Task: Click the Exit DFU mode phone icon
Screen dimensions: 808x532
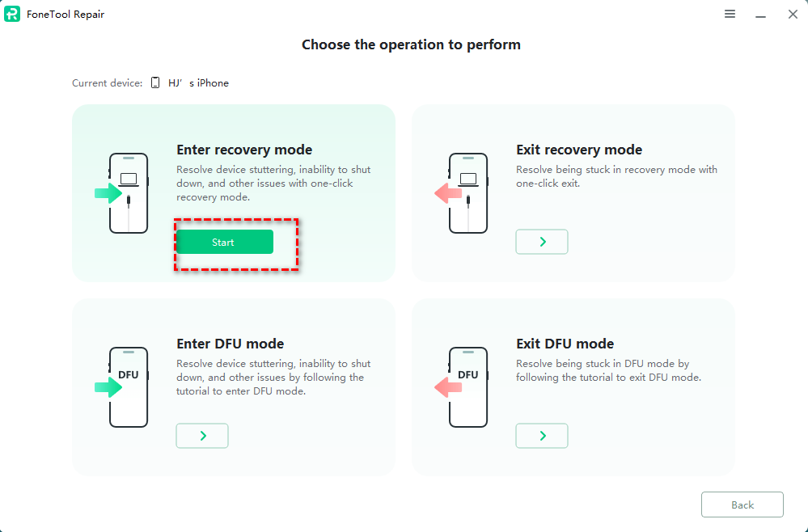Action: coord(467,387)
